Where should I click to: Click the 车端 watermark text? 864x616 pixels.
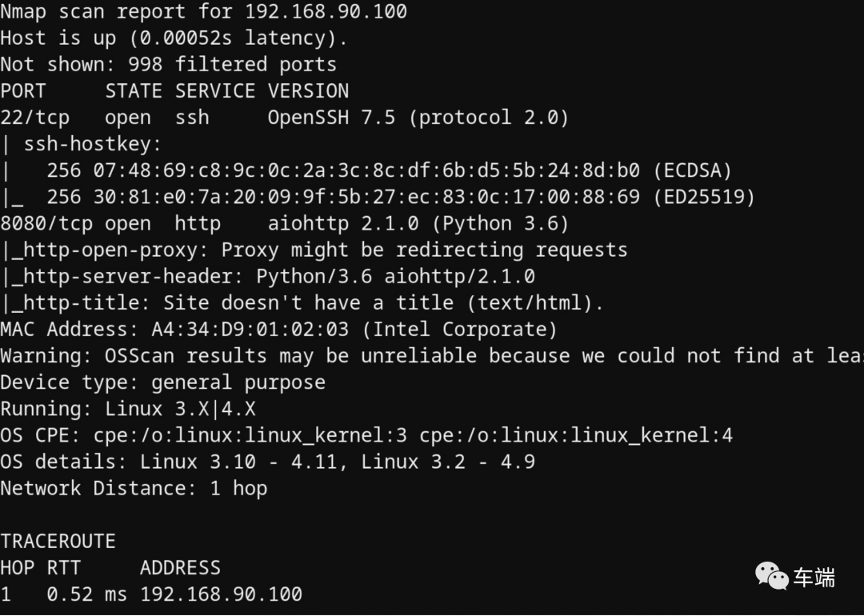pos(814,577)
